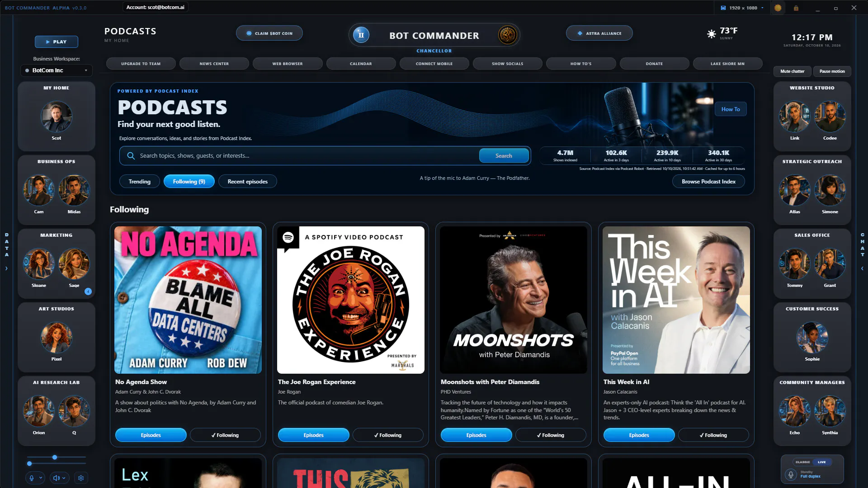Select Pixel in Art Studios

[x=57, y=338]
